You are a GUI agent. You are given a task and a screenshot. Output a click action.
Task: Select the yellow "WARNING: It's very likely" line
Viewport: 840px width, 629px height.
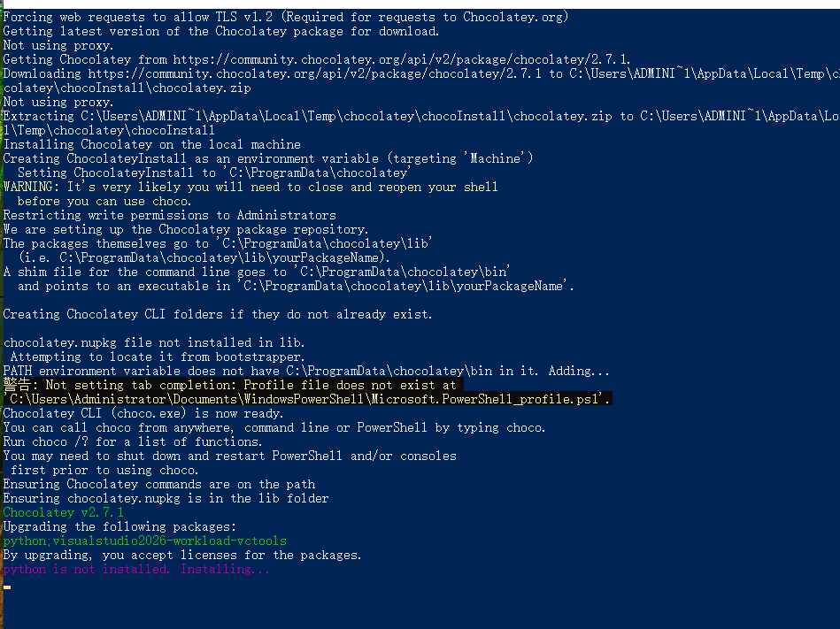click(250, 187)
